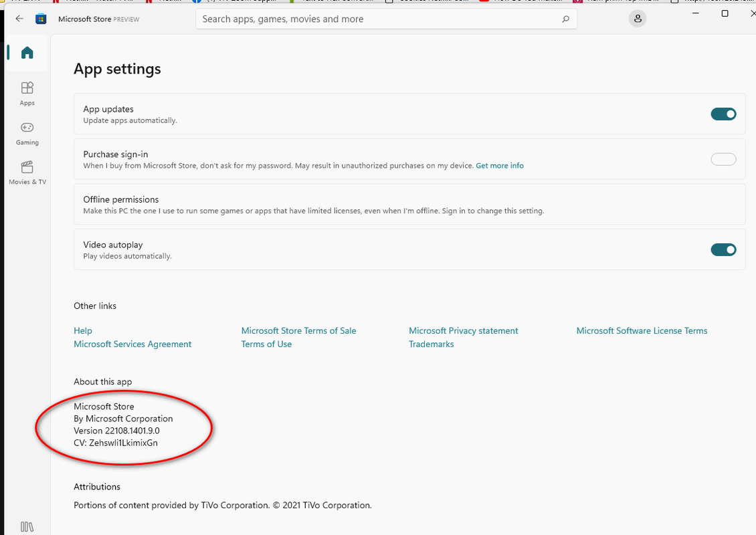Image resolution: width=756 pixels, height=535 pixels.
Task: Open Microsoft Software License Terms link
Action: point(642,330)
